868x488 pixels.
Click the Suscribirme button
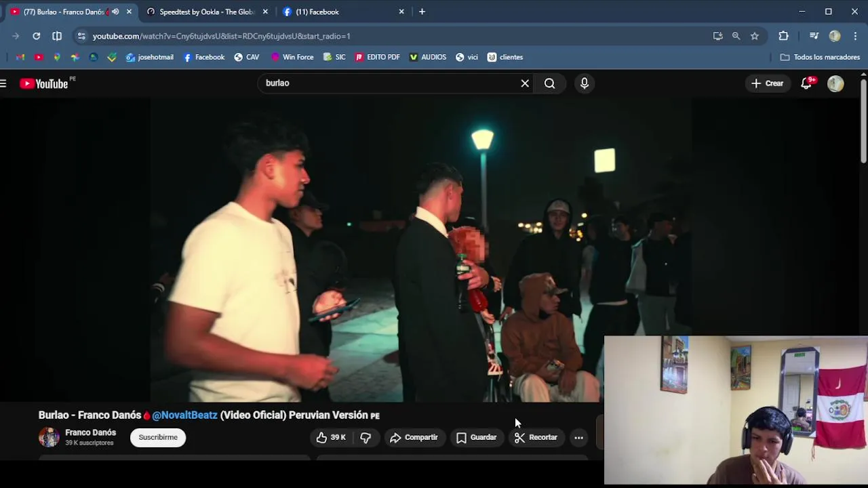click(x=158, y=437)
